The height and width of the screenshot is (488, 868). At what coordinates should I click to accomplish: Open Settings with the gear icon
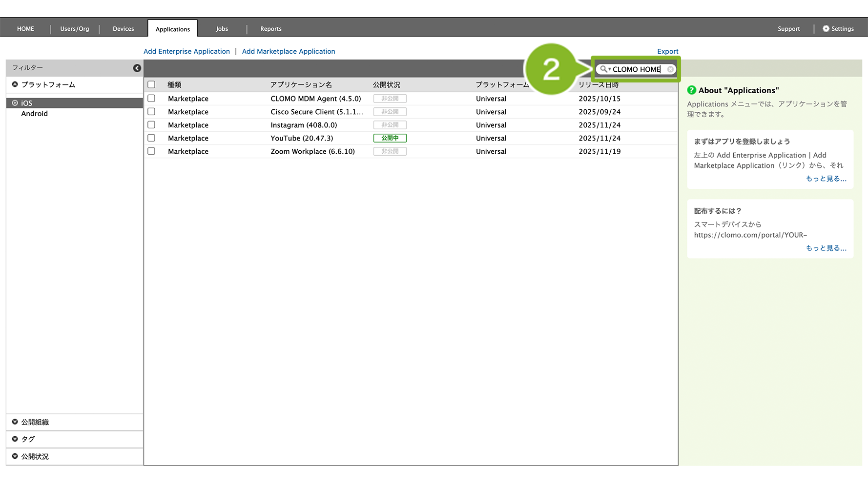(826, 29)
